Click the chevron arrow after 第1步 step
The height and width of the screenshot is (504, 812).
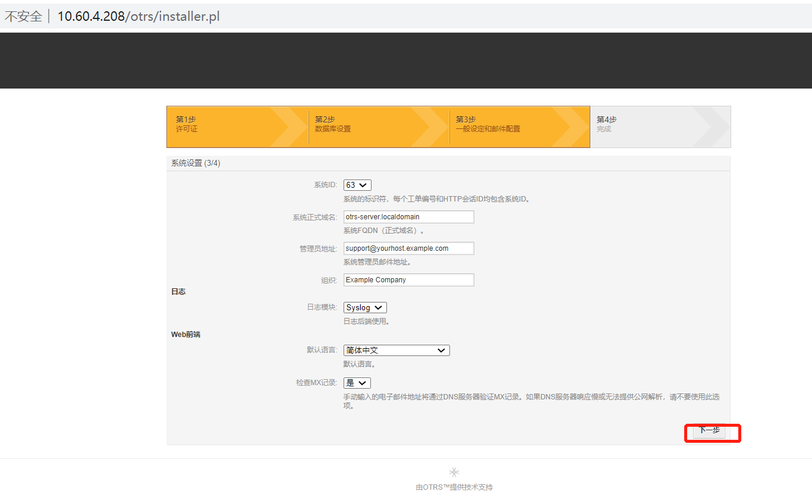click(295, 127)
